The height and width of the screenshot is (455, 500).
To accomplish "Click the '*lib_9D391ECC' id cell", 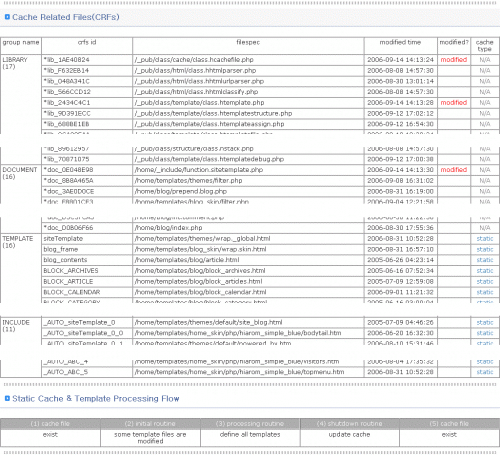I will [87, 113].
